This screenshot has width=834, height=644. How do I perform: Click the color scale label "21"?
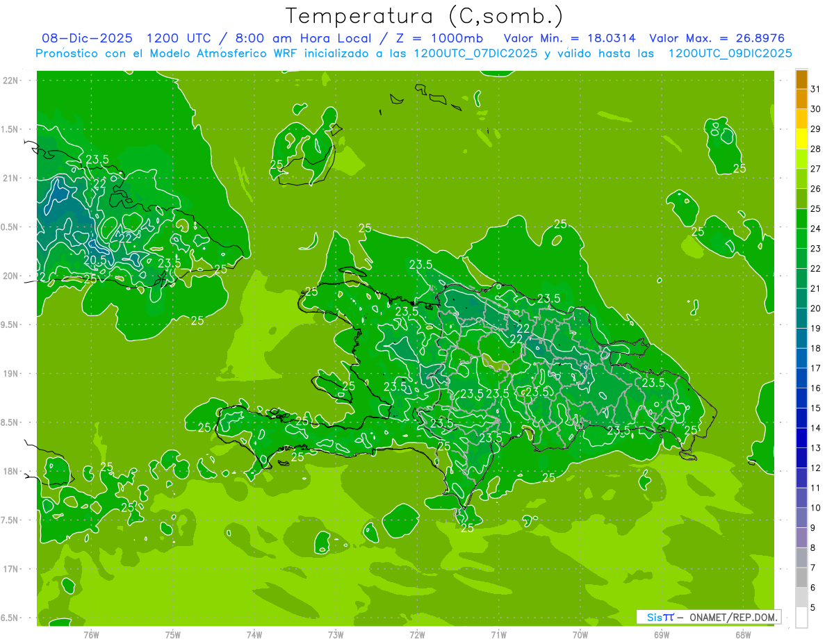tap(815, 288)
